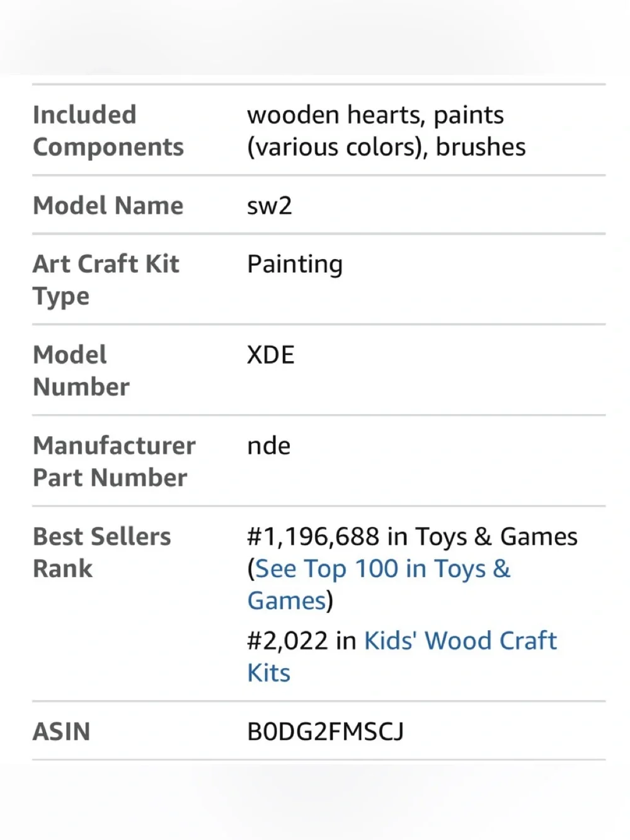Click the (various colors), brushes text line
Viewport: 630px width, 840px height.
pyautogui.click(x=386, y=147)
